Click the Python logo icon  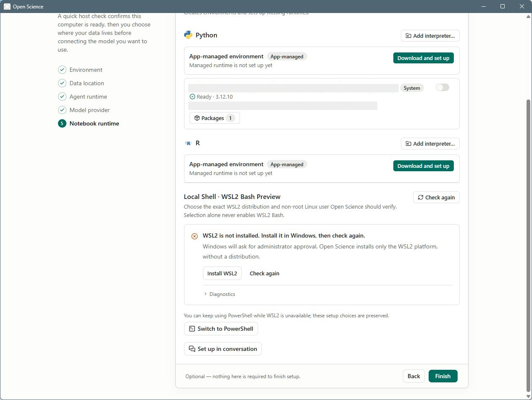pos(188,35)
